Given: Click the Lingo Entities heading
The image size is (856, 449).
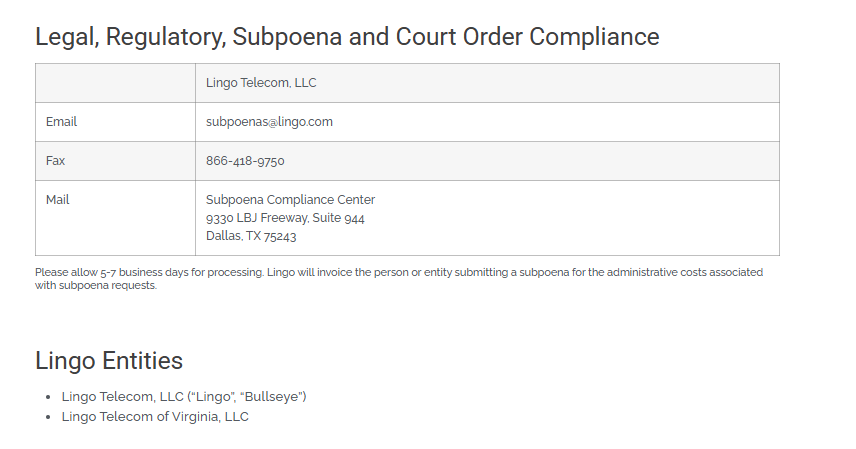Looking at the screenshot, I should (109, 361).
